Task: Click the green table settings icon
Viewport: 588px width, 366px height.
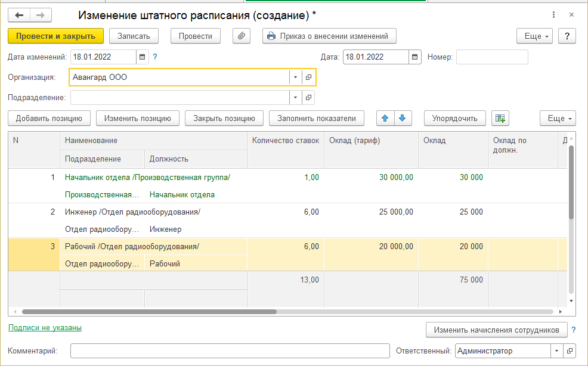Action: tap(500, 118)
